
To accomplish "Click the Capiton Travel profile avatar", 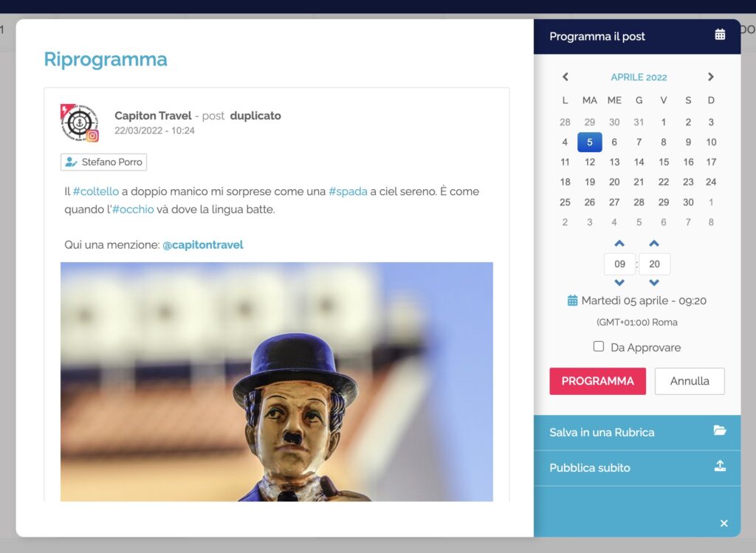I will (x=79, y=123).
